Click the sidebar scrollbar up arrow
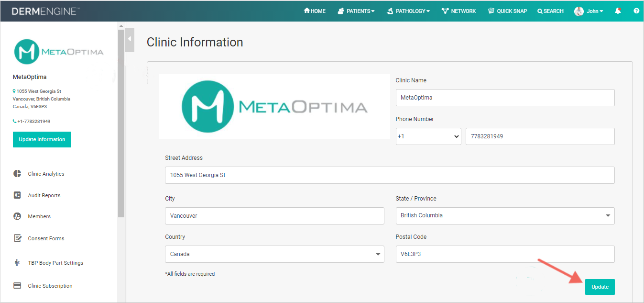The image size is (644, 303). point(121,26)
